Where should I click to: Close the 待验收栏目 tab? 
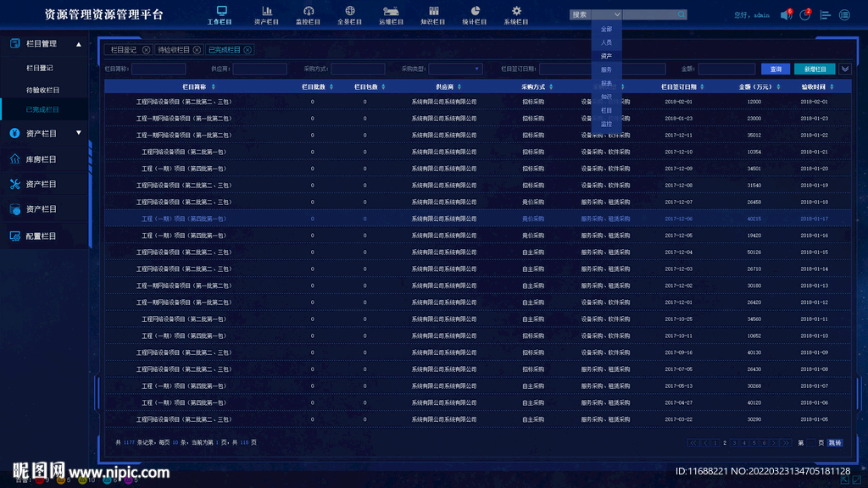pos(197,50)
